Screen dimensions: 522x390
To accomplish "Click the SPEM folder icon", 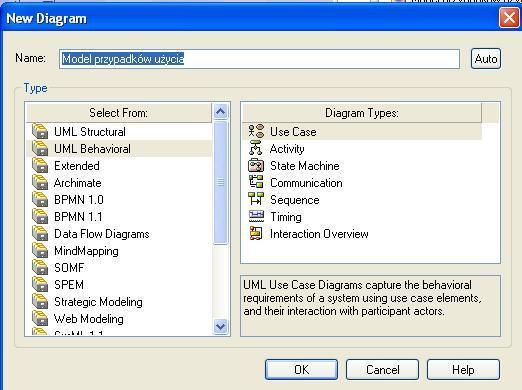I will pos(40,284).
